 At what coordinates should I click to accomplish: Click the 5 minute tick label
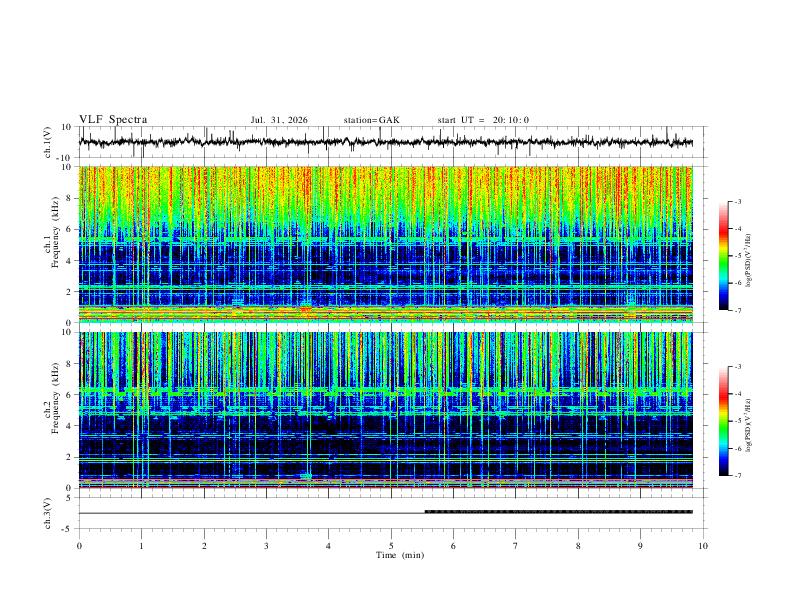(x=391, y=546)
